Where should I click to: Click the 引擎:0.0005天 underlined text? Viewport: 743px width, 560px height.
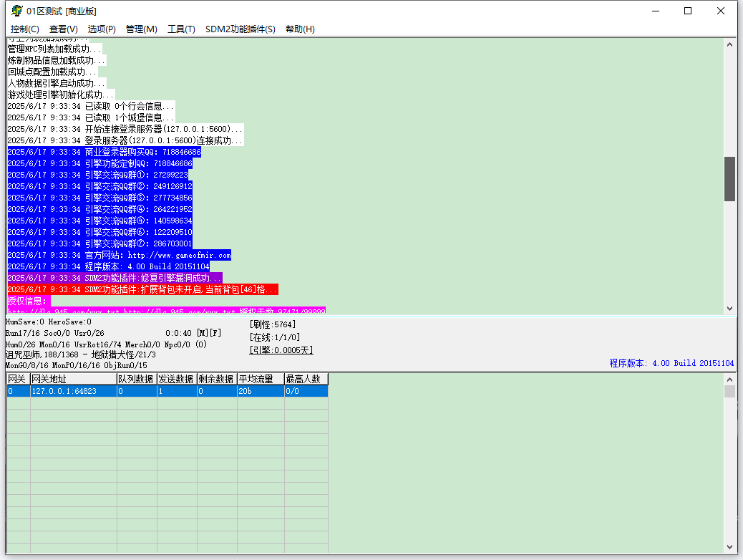281,350
